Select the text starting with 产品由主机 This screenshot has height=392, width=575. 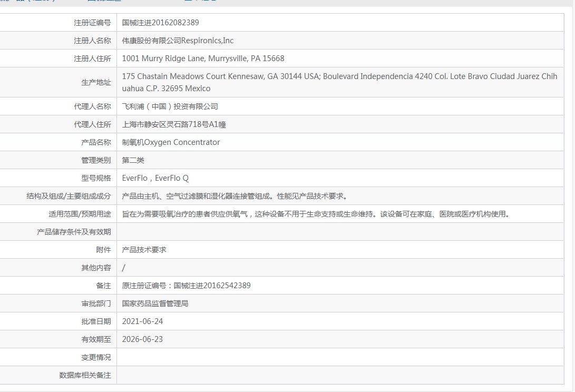click(235, 196)
